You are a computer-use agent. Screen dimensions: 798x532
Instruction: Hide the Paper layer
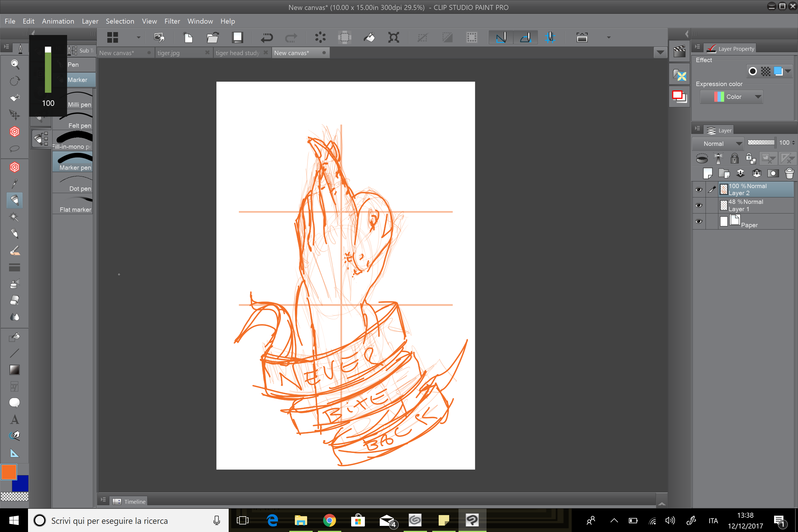(699, 221)
